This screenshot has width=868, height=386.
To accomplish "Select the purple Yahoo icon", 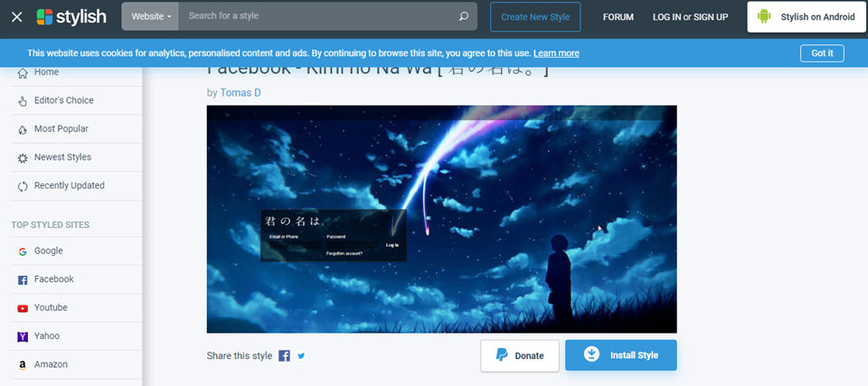I will pos(23,336).
